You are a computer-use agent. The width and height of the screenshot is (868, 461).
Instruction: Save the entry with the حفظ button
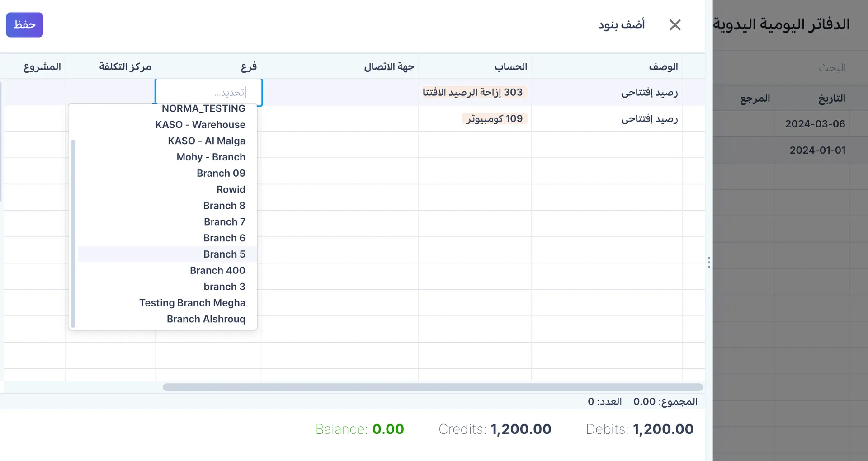click(x=24, y=25)
